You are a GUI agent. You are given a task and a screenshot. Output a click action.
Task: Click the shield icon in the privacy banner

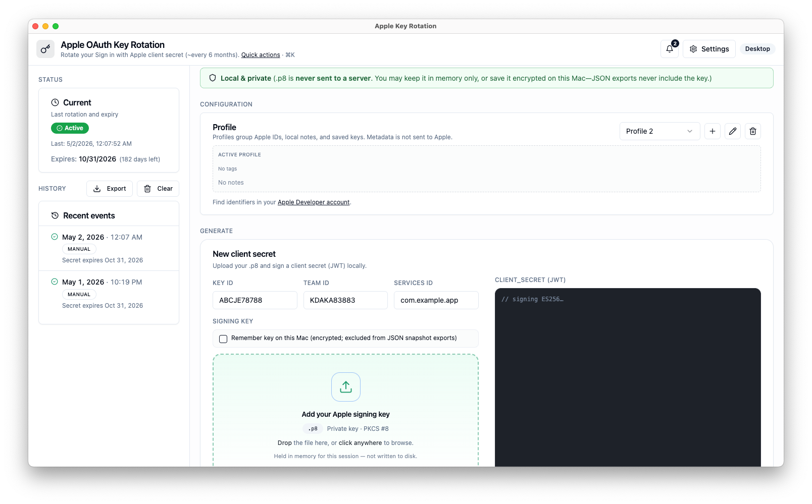coord(213,78)
